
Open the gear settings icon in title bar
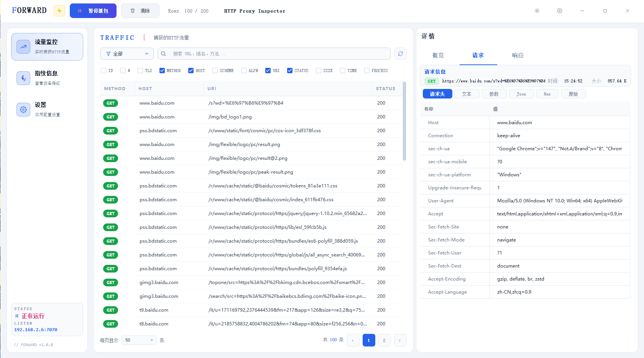tap(560, 11)
